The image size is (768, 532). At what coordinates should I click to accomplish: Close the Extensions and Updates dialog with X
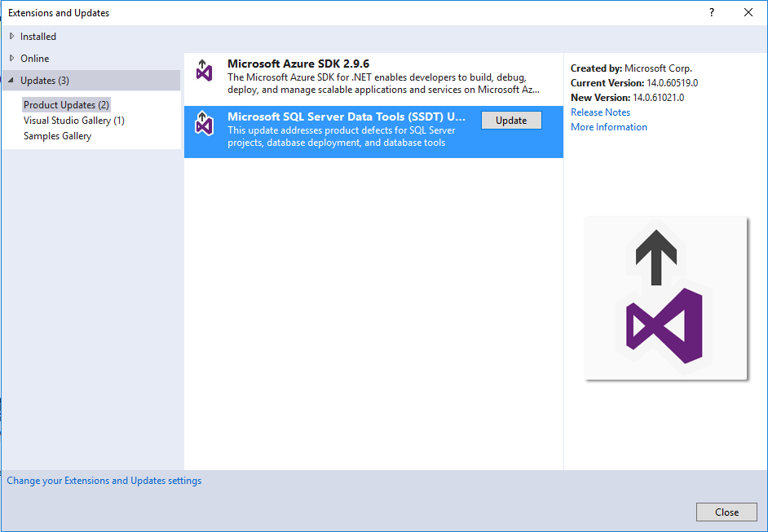(x=748, y=13)
